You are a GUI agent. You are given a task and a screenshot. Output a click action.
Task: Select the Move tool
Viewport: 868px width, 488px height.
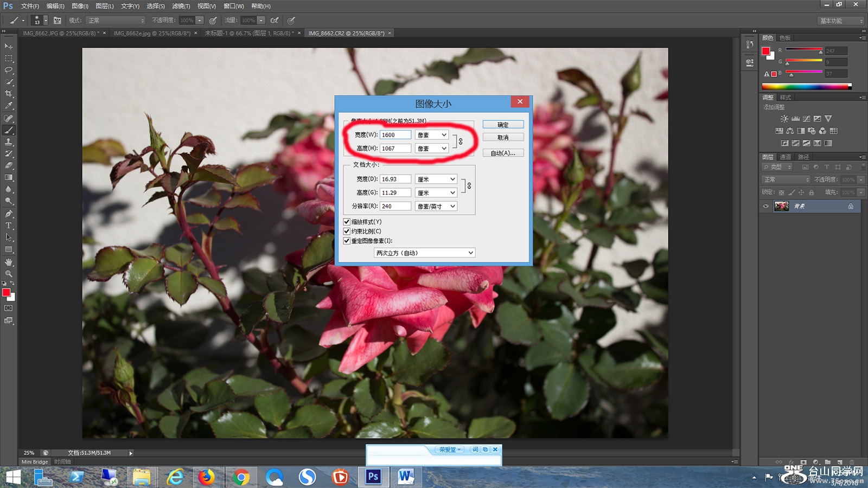pyautogui.click(x=9, y=47)
